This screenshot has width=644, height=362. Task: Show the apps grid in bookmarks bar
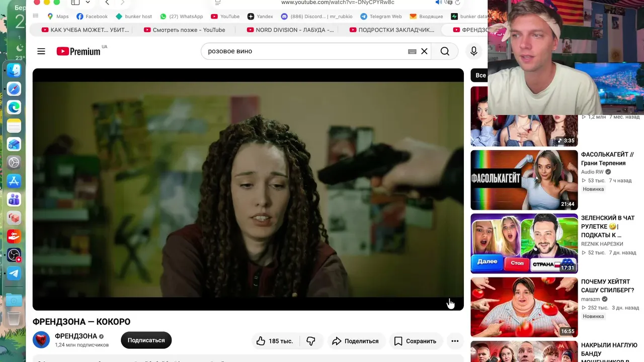35,16
